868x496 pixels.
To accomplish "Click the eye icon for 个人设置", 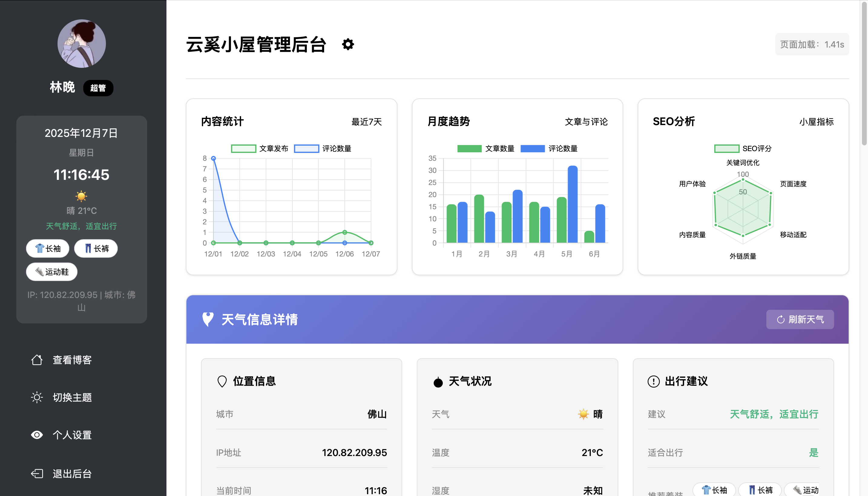I will point(37,435).
